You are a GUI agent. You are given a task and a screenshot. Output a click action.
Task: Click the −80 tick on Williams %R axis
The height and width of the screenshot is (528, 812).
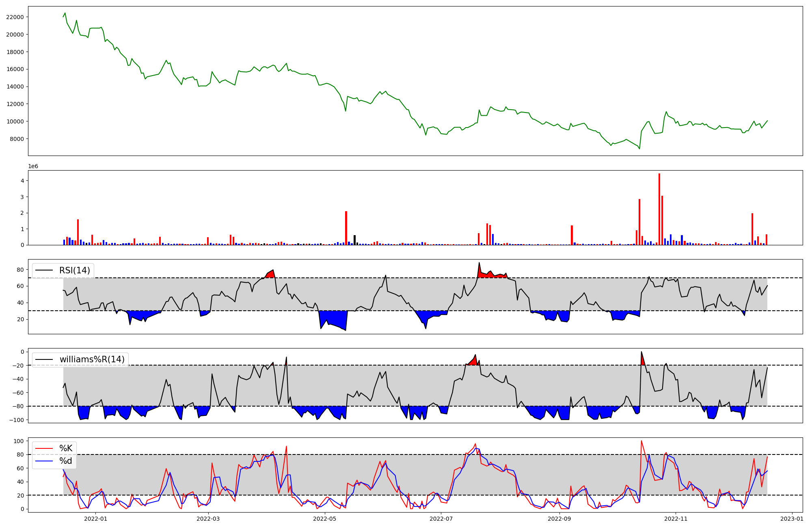(18, 407)
